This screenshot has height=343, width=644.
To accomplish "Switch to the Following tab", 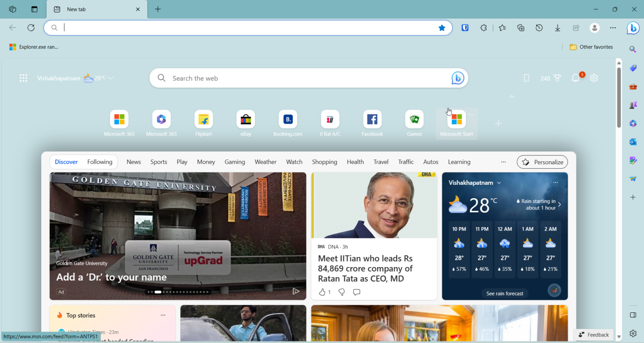I will click(100, 162).
